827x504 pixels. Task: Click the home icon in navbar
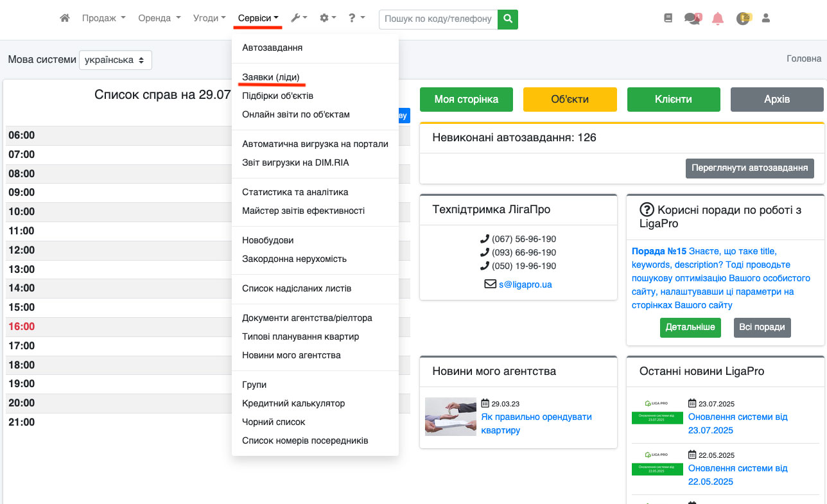click(x=64, y=19)
